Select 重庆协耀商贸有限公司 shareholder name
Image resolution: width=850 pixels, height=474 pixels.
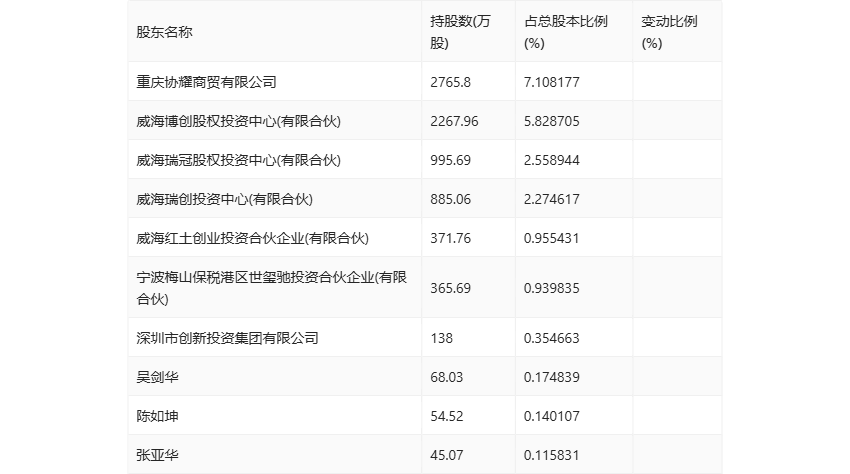[207, 82]
